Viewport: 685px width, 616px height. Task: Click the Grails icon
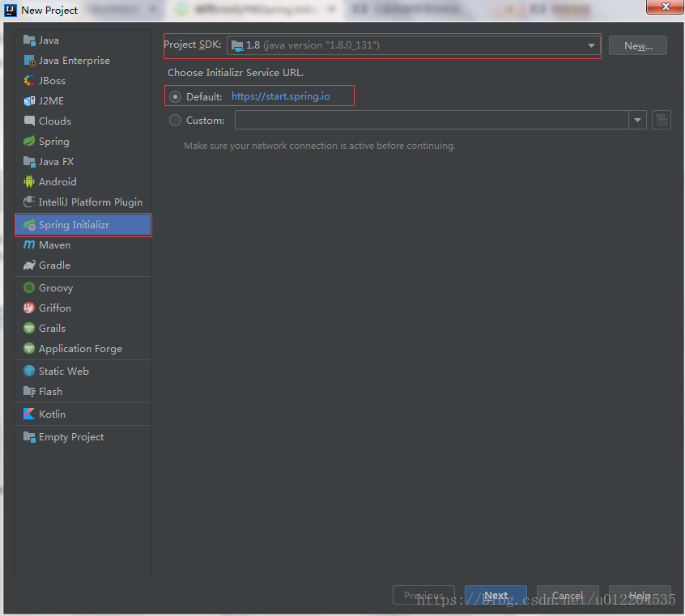coord(29,328)
